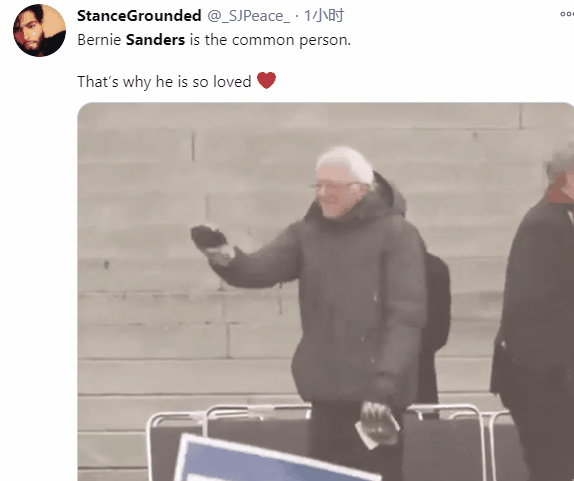Image resolution: width=574 pixels, height=481 pixels.
Task: Open the StanceGrounded display name link
Action: [139, 16]
